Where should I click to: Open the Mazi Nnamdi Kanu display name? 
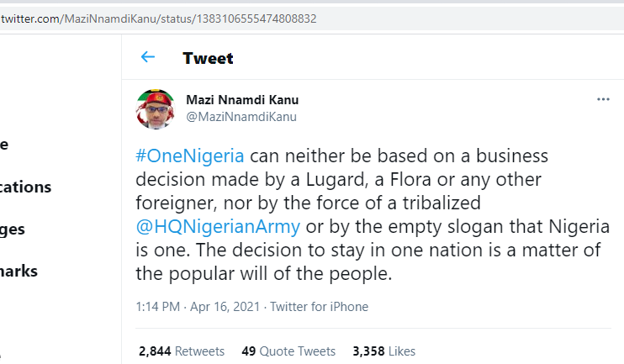pos(242,100)
